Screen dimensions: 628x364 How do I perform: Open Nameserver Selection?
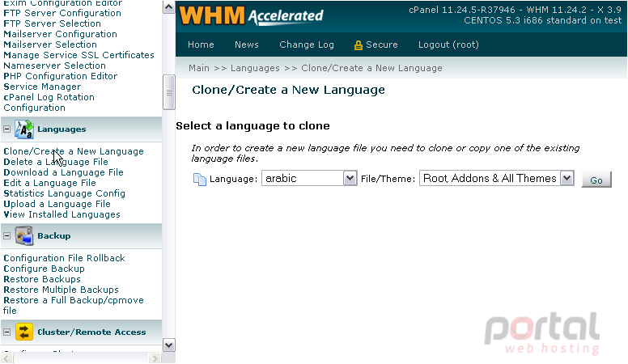pyautogui.click(x=54, y=66)
